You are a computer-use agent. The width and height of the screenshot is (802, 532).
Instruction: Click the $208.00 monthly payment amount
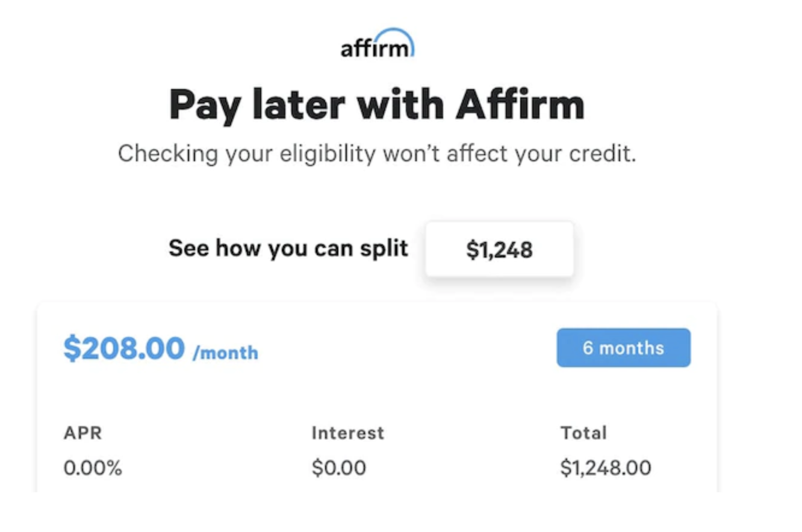pos(124,349)
